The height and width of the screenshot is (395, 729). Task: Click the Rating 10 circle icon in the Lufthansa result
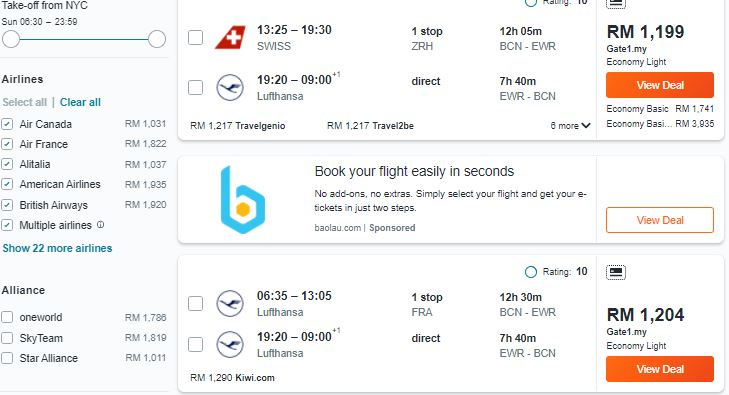[530, 272]
